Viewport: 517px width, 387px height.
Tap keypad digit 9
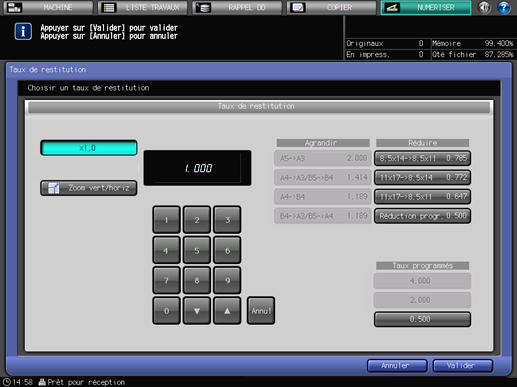coord(227,280)
